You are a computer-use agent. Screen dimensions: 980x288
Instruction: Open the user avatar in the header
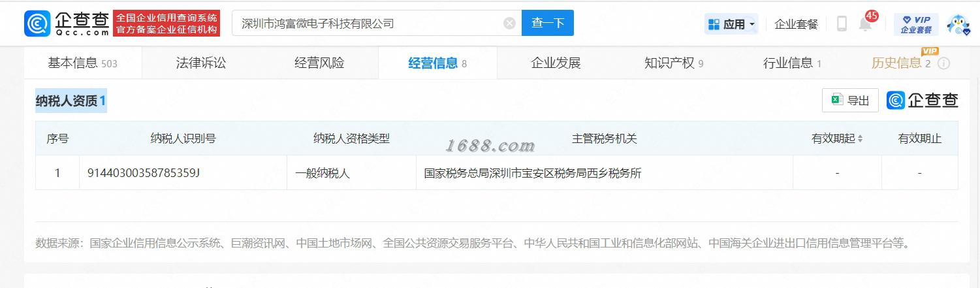point(957,24)
